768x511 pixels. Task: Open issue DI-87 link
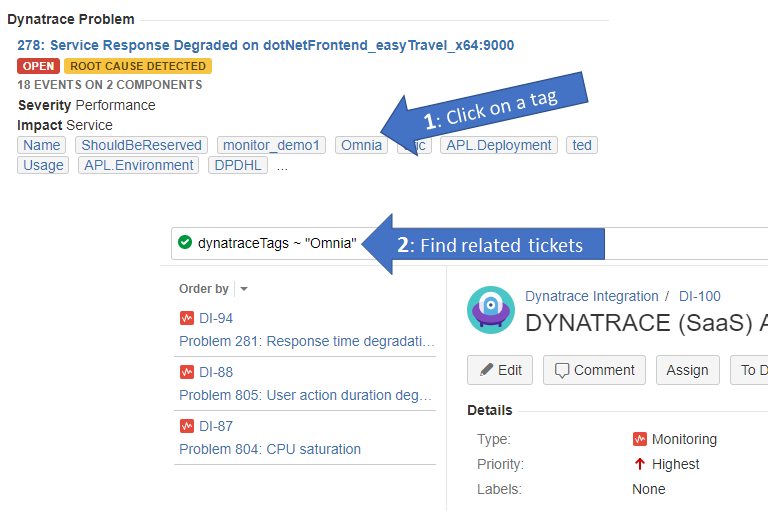(216, 426)
